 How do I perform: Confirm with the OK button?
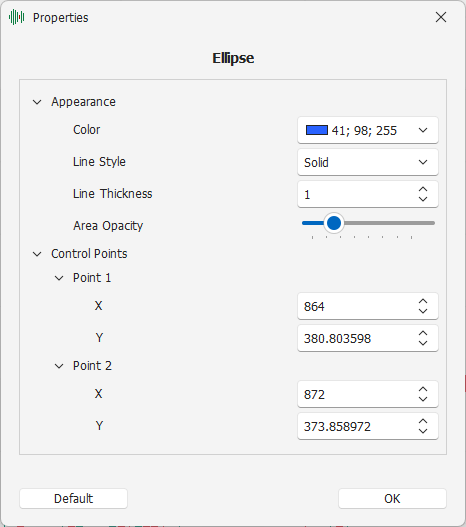click(392, 498)
